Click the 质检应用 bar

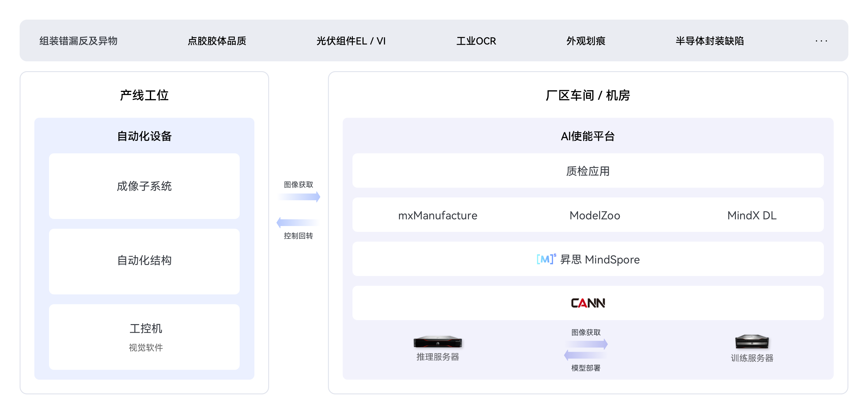[x=588, y=171]
